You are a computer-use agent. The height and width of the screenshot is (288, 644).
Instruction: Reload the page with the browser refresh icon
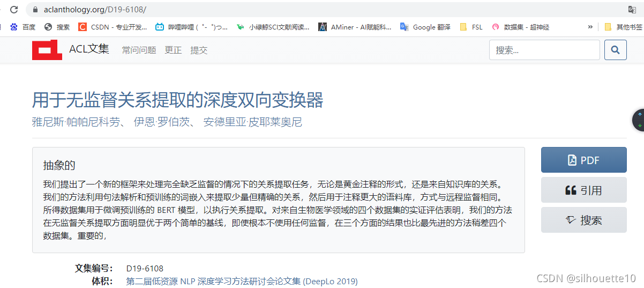click(14, 10)
